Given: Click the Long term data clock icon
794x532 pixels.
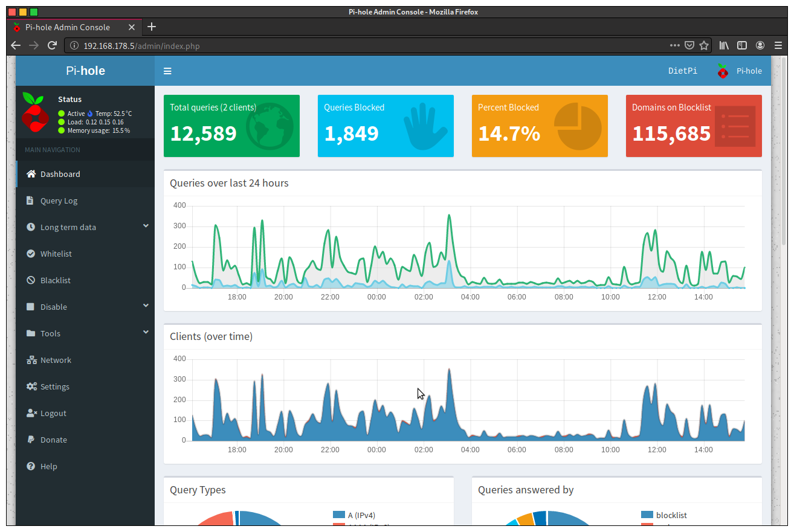Looking at the screenshot, I should pos(31,227).
